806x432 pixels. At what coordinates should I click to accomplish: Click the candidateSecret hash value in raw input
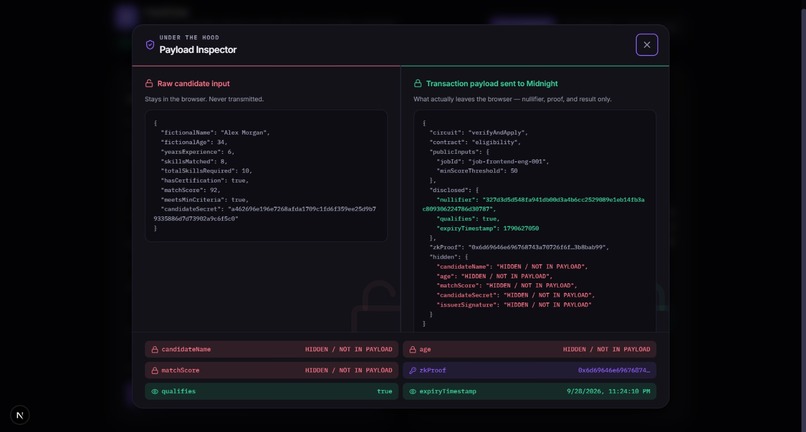tap(265, 214)
